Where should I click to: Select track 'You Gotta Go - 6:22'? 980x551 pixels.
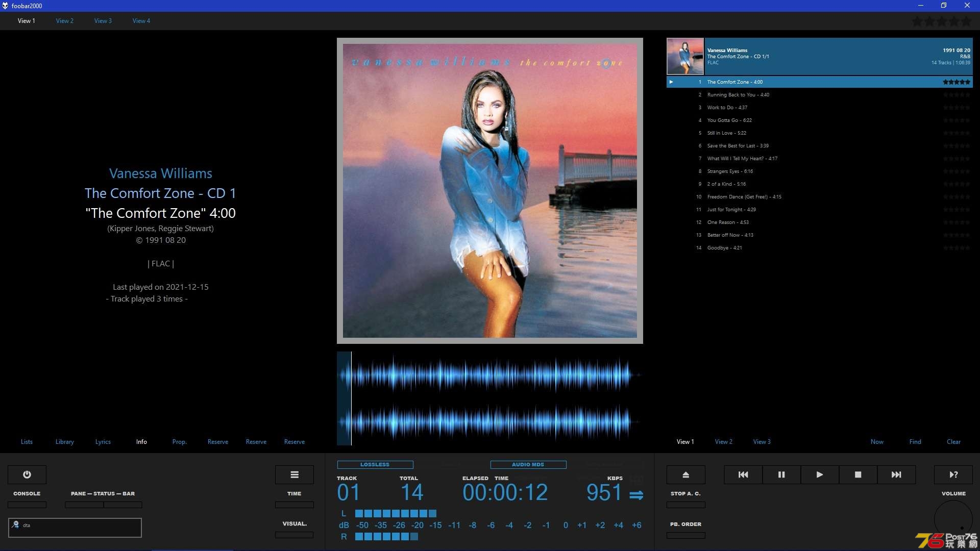820,120
